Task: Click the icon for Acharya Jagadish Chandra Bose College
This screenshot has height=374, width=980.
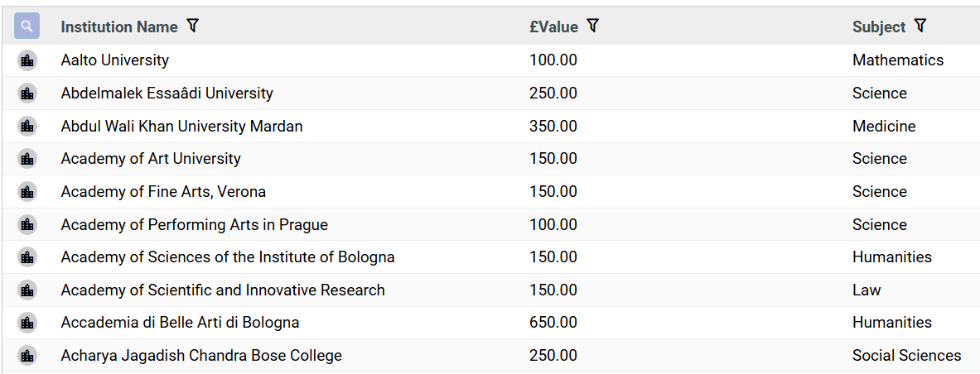Action: click(27, 356)
